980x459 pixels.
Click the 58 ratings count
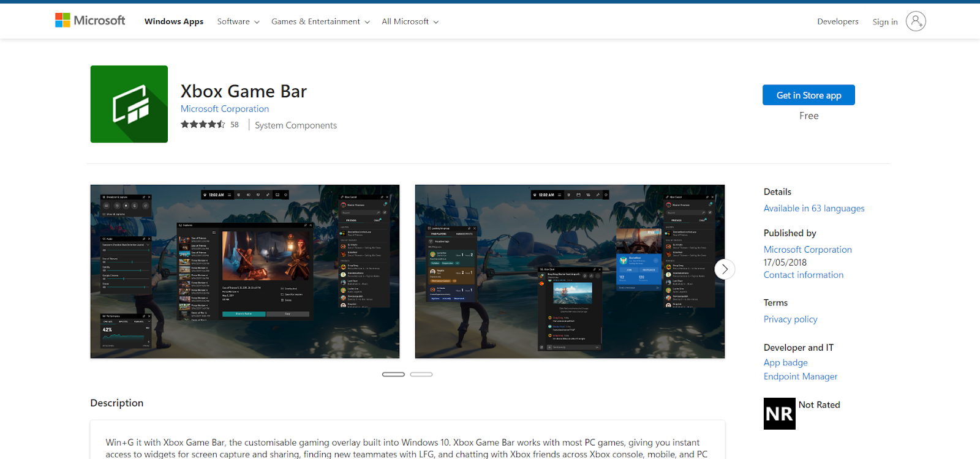(235, 125)
